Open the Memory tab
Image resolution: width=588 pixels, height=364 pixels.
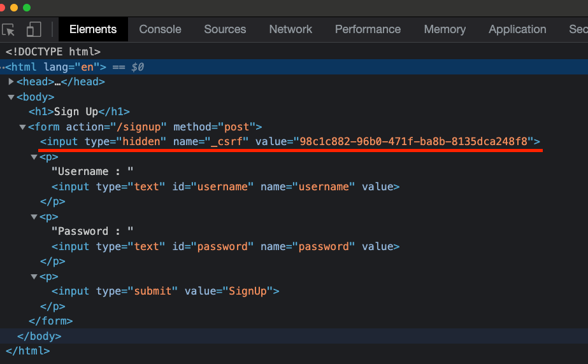coord(445,29)
